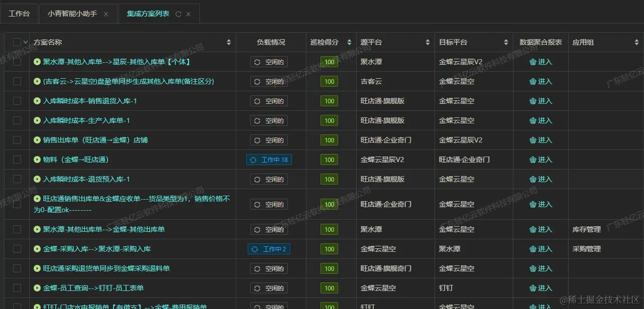Open plan 旺店通销售出库单&金蝶应收单
This screenshot has width=644, height=309.
pyautogui.click(x=133, y=204)
